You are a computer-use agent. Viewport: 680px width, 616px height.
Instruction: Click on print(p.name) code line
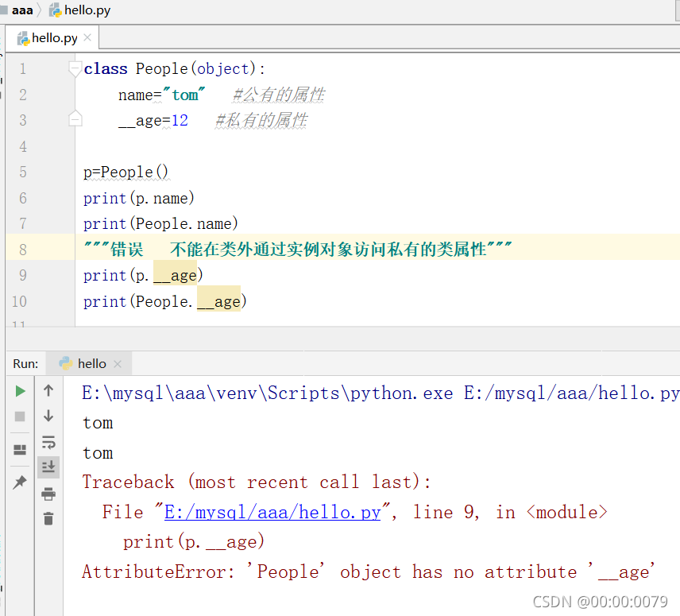click(x=139, y=198)
